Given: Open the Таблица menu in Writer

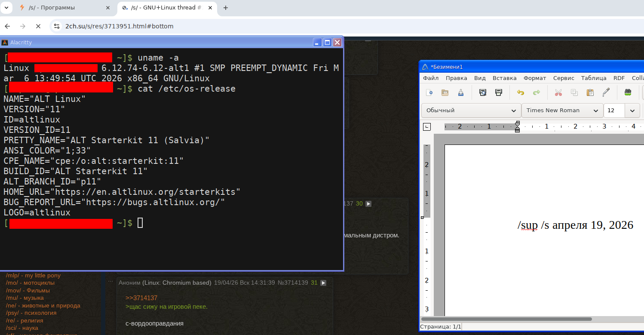Looking at the screenshot, I should [x=594, y=78].
